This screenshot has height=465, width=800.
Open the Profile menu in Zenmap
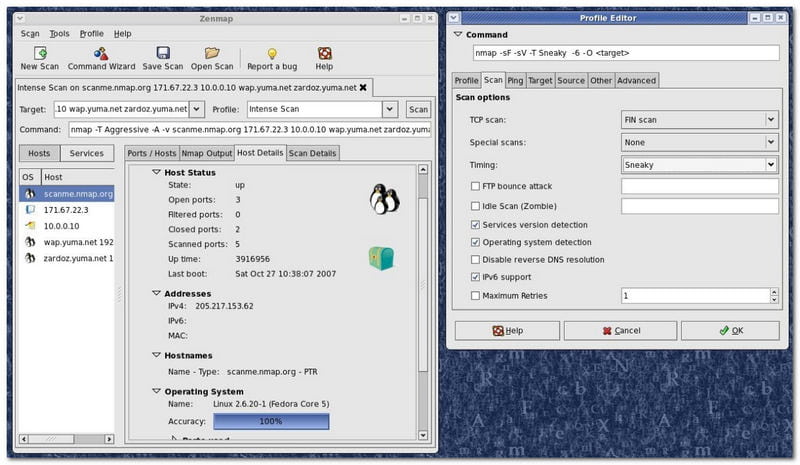tap(92, 34)
